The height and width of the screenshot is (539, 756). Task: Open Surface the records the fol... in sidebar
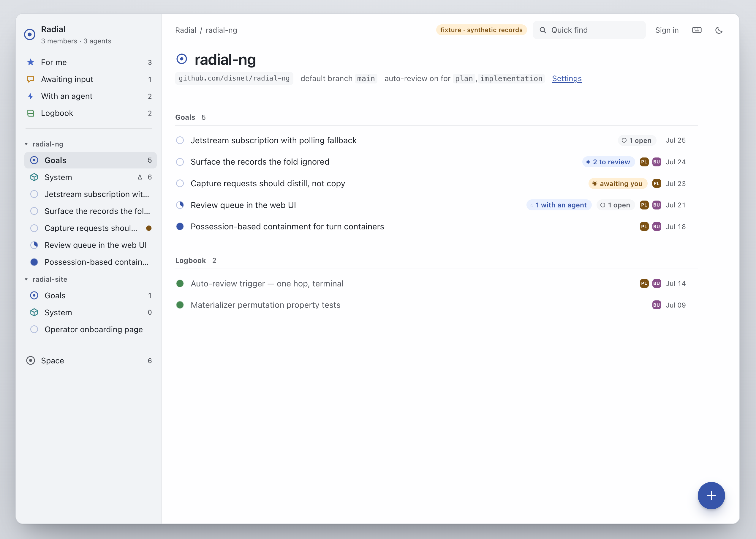pyautogui.click(x=90, y=211)
